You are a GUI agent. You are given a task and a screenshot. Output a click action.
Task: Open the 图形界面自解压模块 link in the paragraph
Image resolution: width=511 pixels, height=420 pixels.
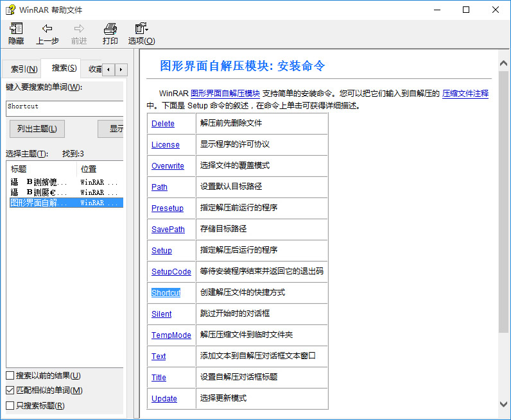pos(225,94)
